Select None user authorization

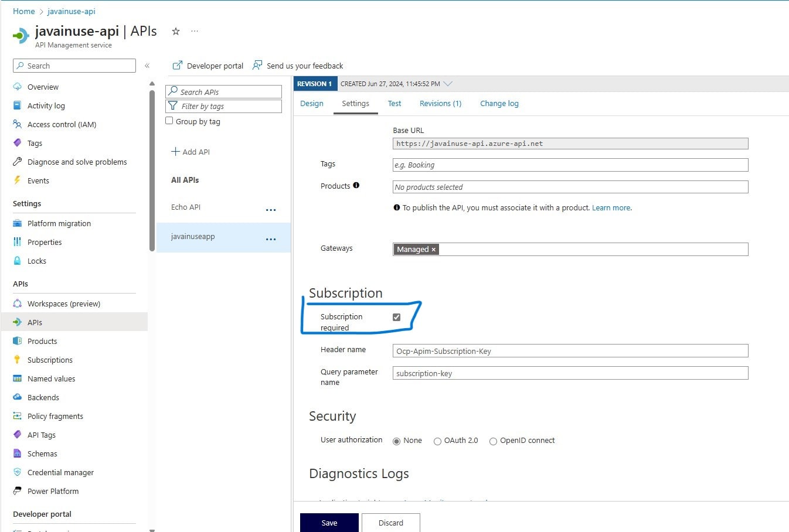[396, 441]
